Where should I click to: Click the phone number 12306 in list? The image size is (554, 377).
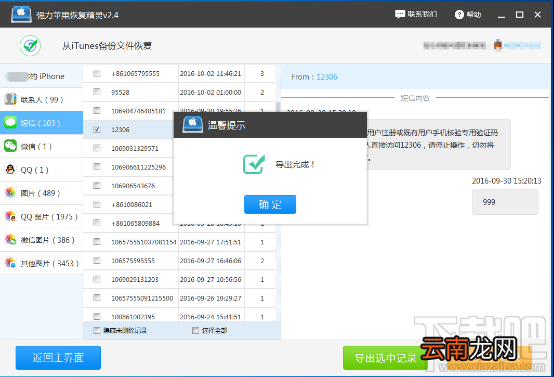120,130
